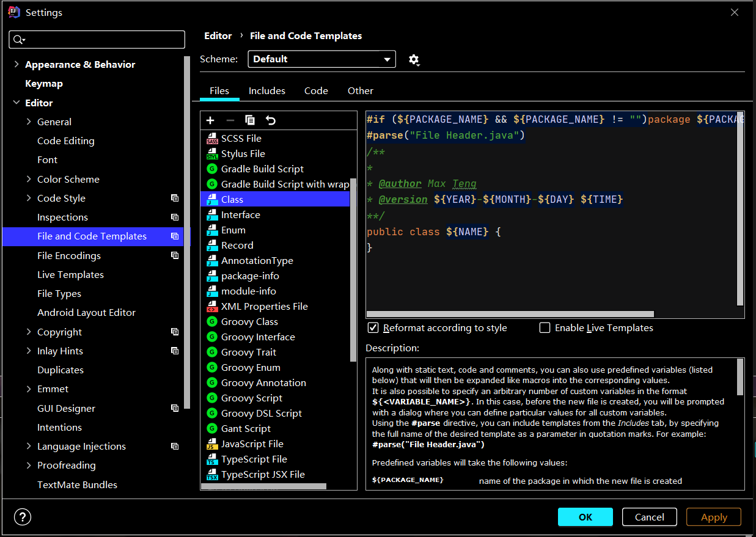Expand the Code Style tree node

point(29,198)
